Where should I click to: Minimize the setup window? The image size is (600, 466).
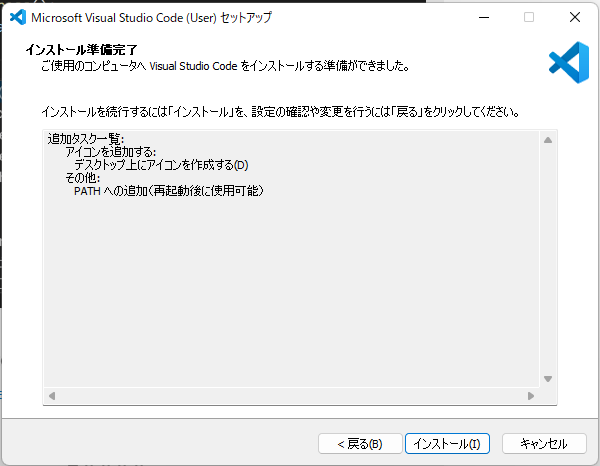(x=484, y=17)
